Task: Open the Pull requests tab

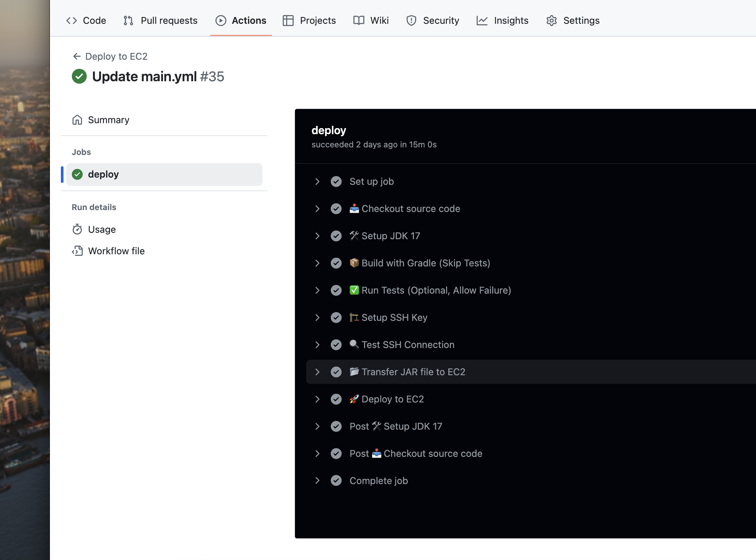Action: click(161, 20)
